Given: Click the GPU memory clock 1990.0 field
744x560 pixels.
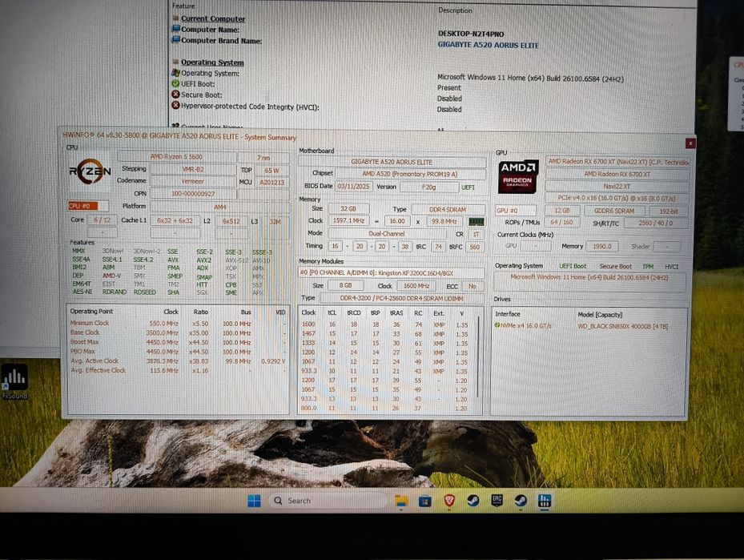Looking at the screenshot, I should (x=601, y=246).
